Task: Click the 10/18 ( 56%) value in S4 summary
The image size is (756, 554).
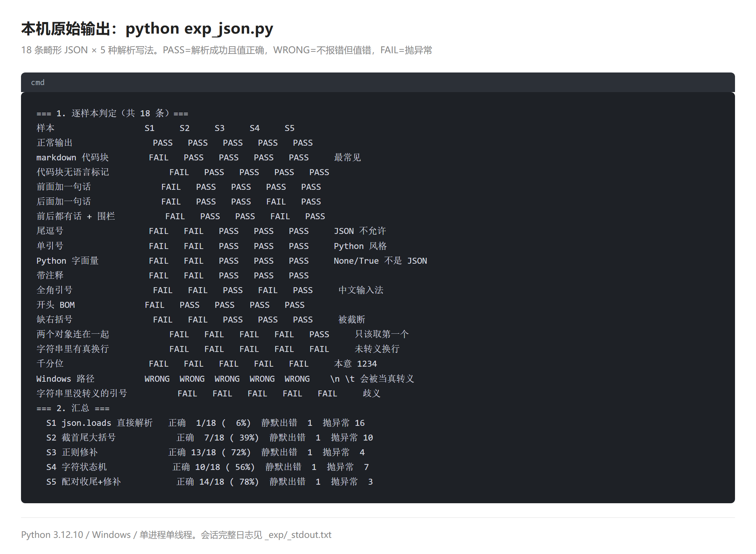Action: [x=225, y=467]
